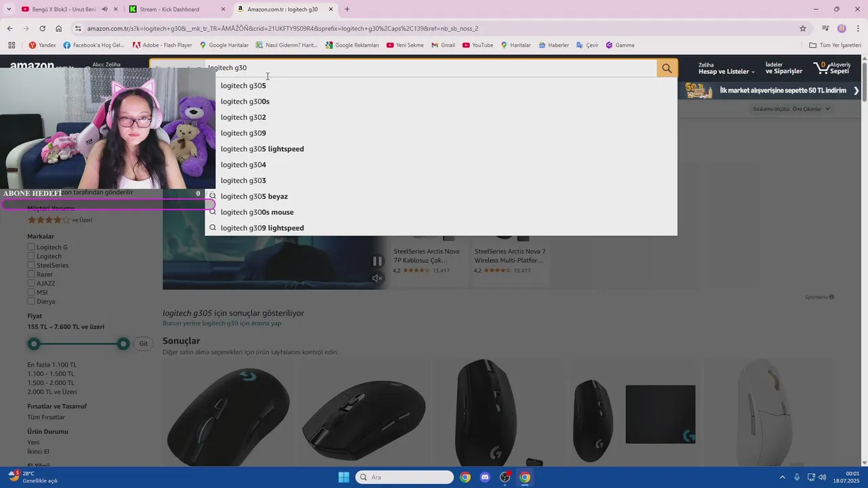The width and height of the screenshot is (868, 488).
Task: Check the Logitech brand checkbox
Action: pyautogui.click(x=31, y=256)
